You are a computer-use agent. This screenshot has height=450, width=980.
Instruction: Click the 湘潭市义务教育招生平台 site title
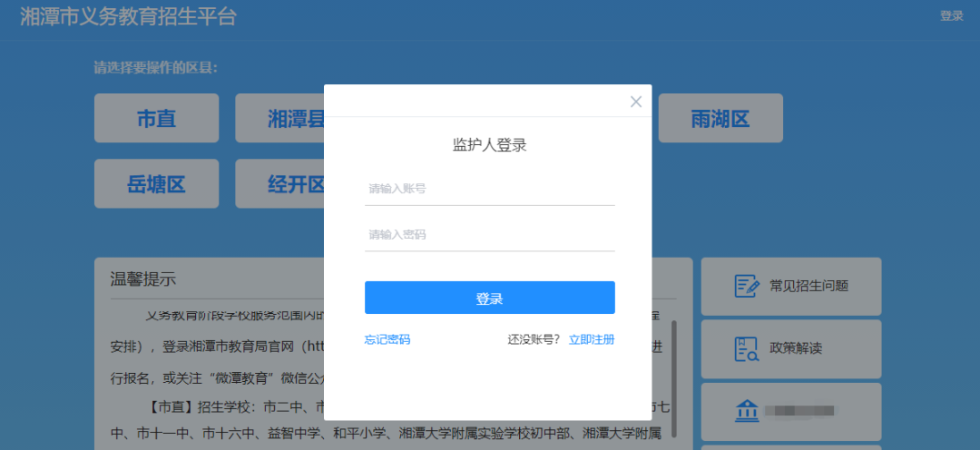pos(128,17)
